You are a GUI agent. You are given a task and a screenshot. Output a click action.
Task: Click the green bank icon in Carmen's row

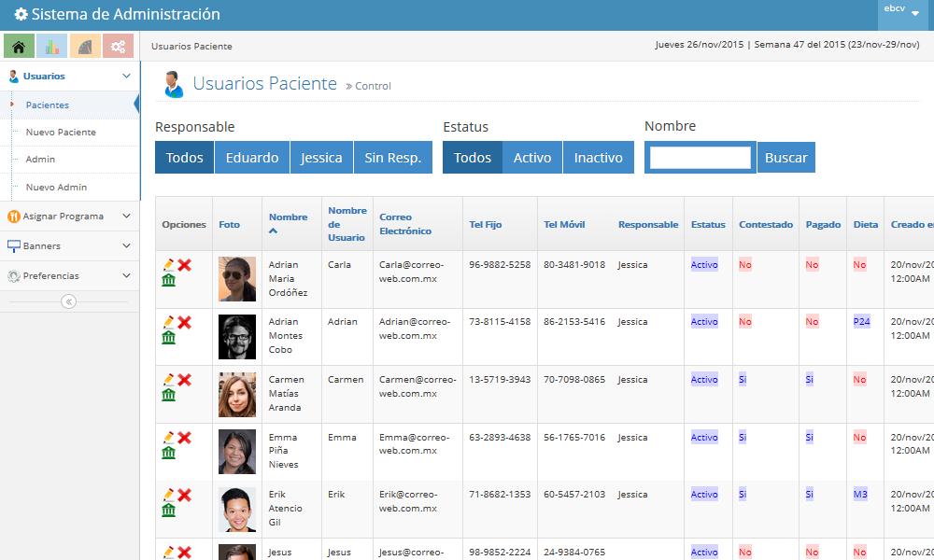(168, 395)
